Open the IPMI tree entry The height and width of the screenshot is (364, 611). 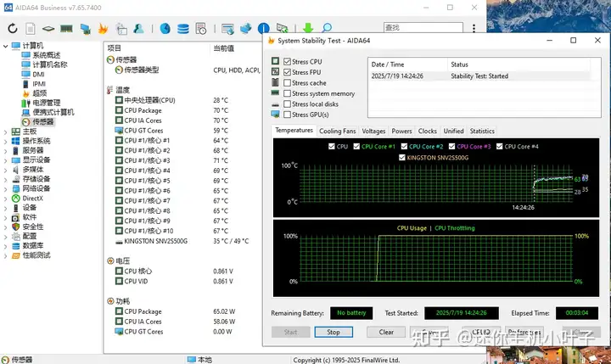click(x=39, y=84)
